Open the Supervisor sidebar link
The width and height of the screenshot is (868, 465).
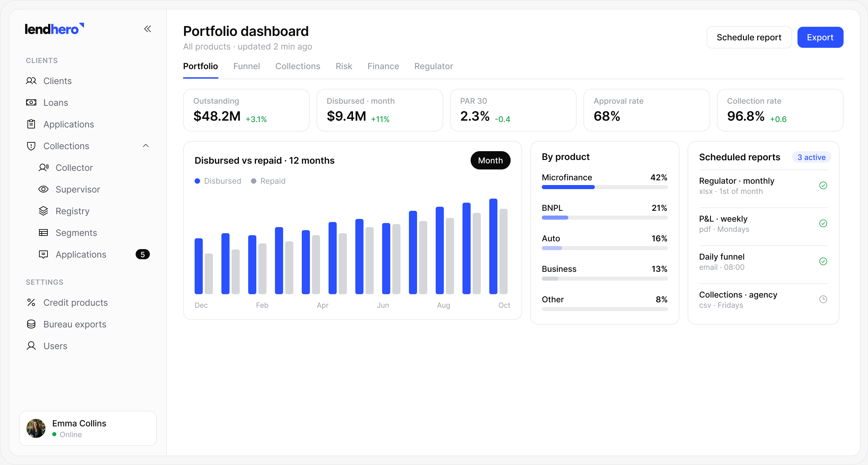click(78, 189)
